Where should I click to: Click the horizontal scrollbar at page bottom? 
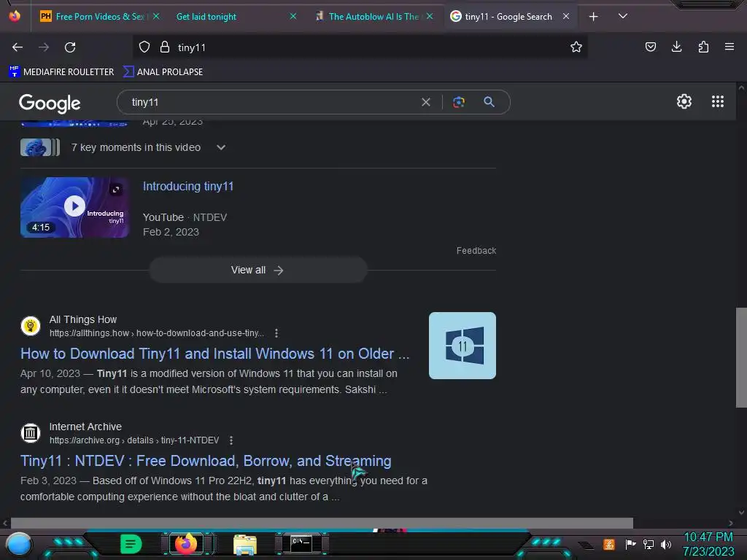(322, 523)
